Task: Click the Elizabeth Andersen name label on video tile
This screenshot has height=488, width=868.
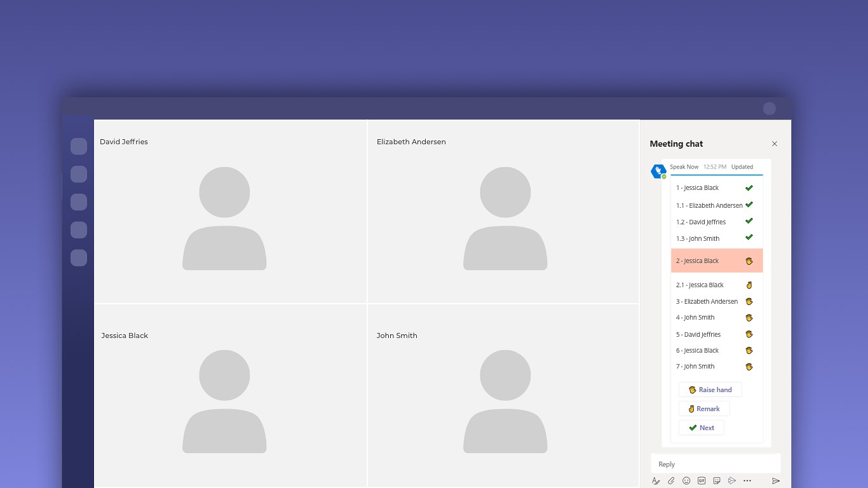Action: point(411,142)
